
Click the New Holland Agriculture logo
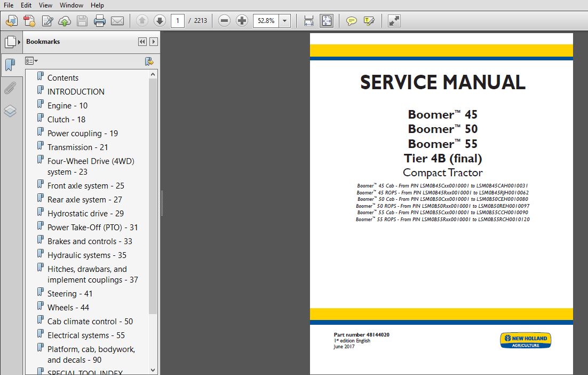click(x=526, y=340)
